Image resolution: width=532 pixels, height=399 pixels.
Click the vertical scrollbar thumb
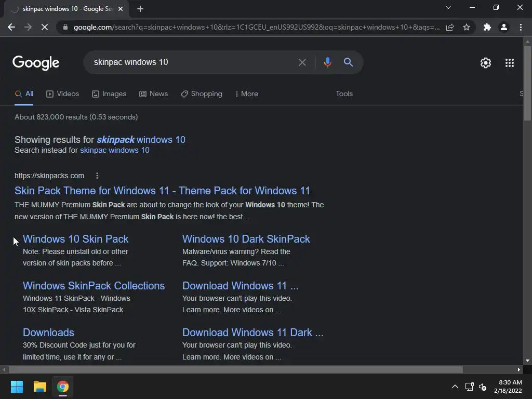click(527, 83)
